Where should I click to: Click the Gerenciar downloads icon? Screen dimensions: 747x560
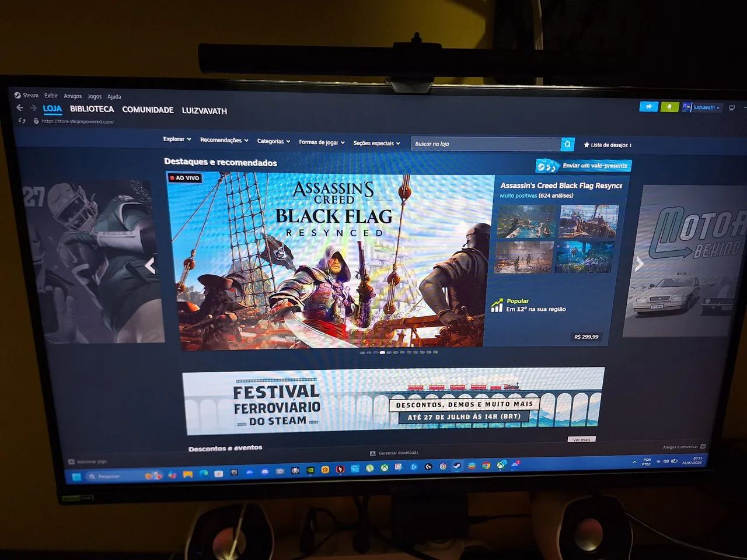[x=372, y=453]
